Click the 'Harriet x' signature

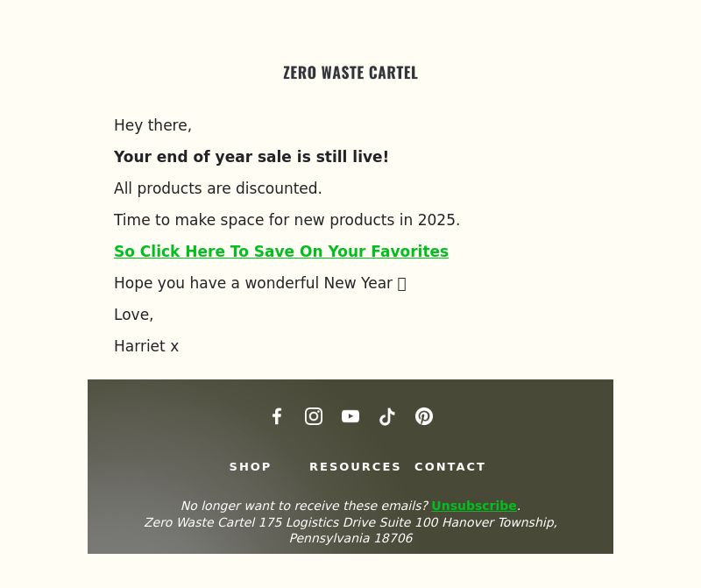pyautogui.click(x=146, y=346)
